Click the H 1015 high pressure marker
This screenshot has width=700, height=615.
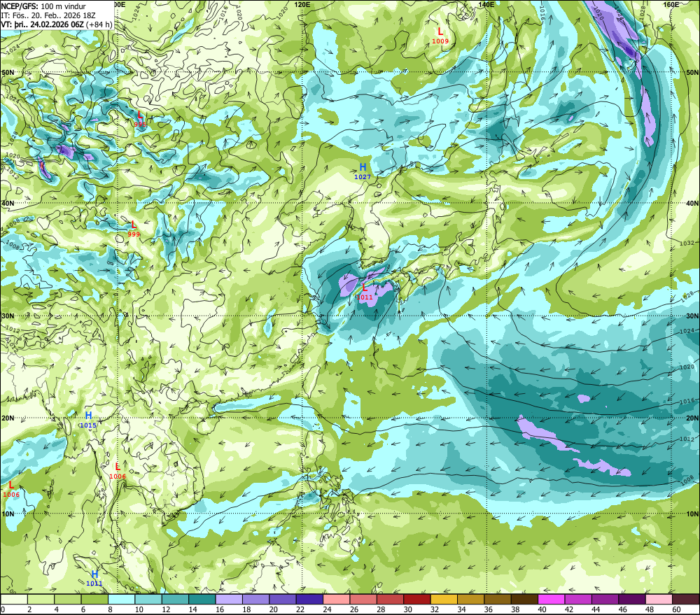[88, 420]
